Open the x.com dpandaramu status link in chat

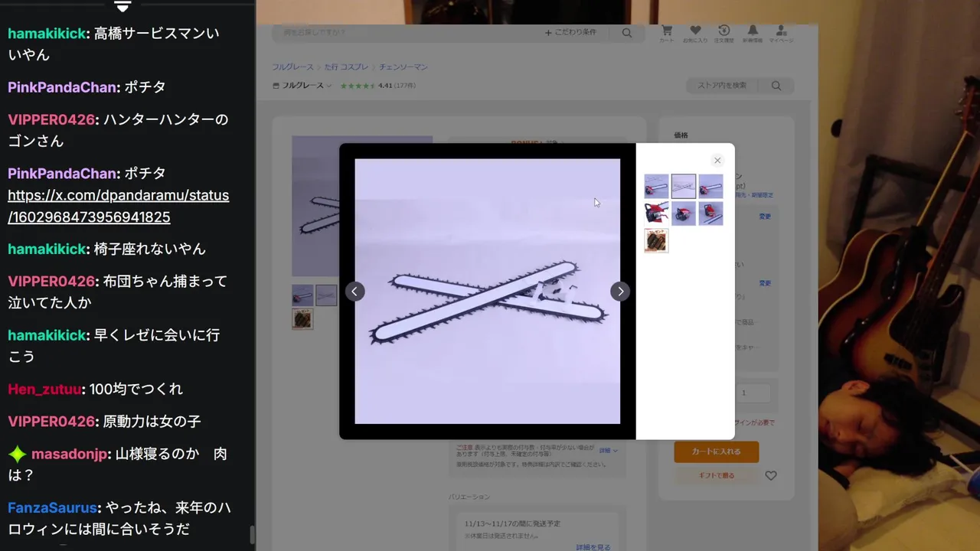(118, 206)
